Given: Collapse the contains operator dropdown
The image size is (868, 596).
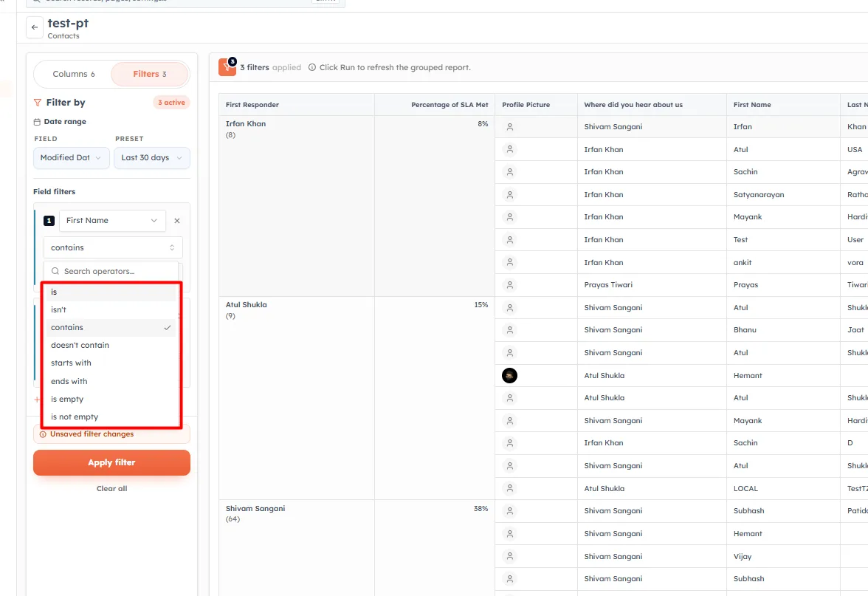Looking at the screenshot, I should tap(113, 247).
